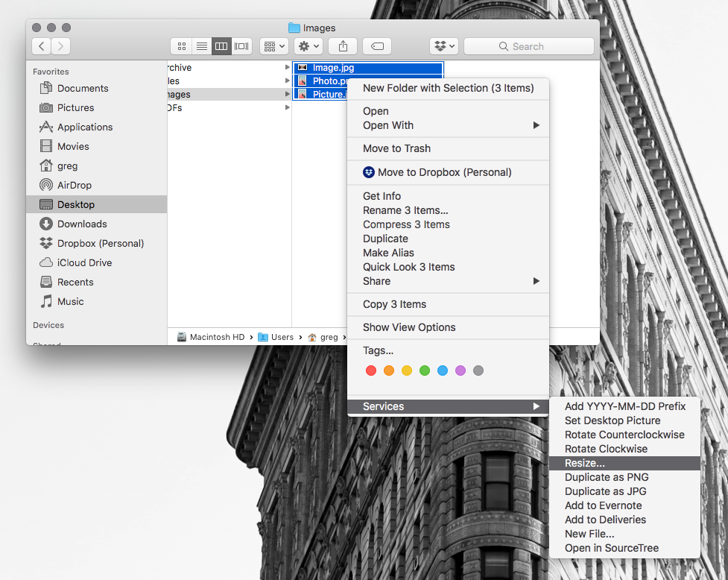The height and width of the screenshot is (580, 728).
Task: Open AirDrop in the sidebar
Action: (97, 186)
